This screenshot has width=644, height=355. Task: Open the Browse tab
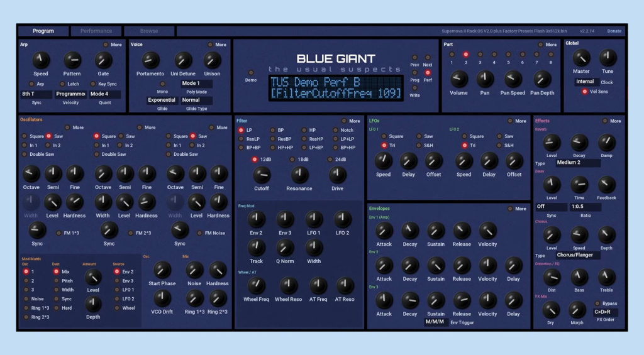(148, 31)
